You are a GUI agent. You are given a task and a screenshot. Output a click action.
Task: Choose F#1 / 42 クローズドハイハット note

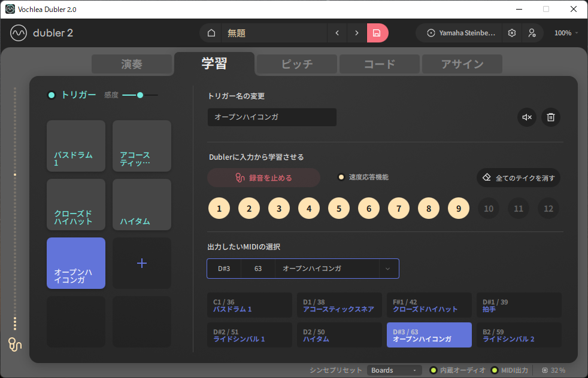[429, 305]
